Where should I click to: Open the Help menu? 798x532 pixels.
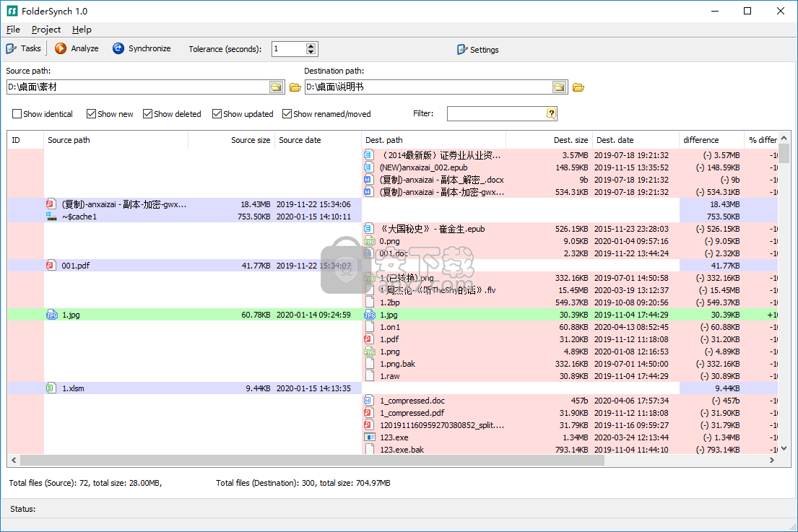(x=82, y=30)
